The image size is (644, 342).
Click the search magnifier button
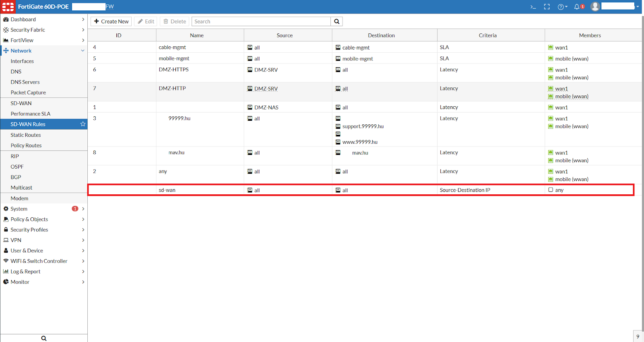click(x=337, y=22)
